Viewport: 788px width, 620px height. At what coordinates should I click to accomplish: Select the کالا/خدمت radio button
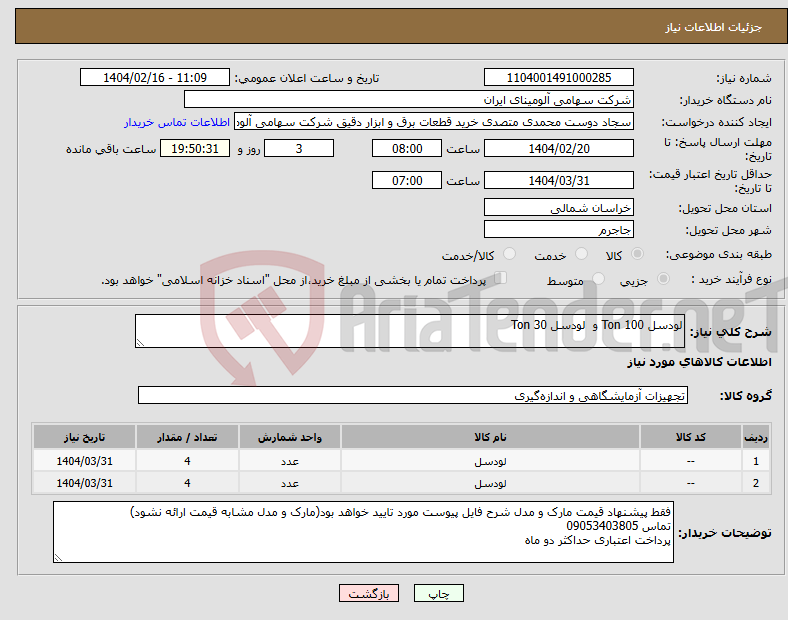click(x=510, y=254)
